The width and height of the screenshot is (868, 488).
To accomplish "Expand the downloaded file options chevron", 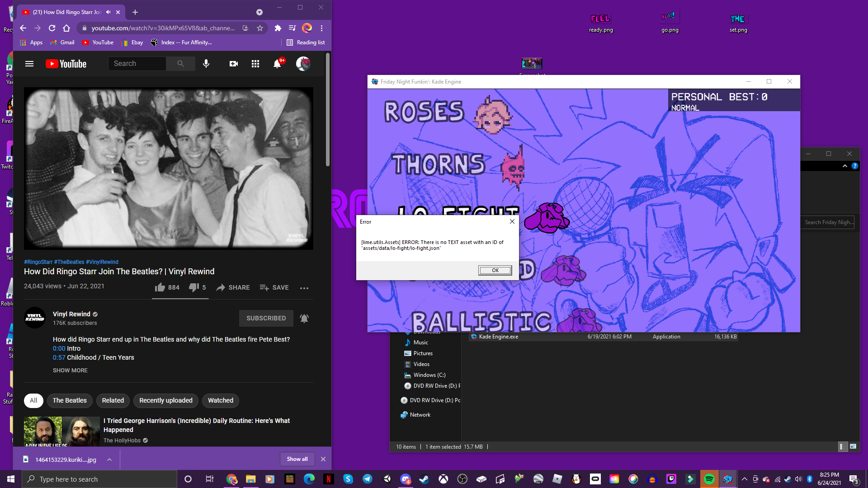I will pyautogui.click(x=109, y=460).
